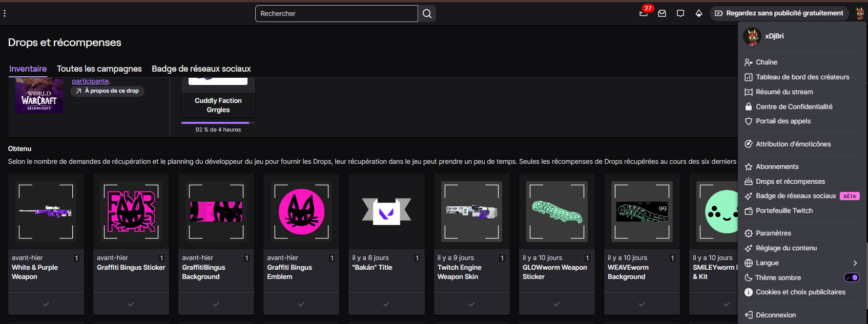Follow the participante link
Screen dimensions: 868x324
click(x=90, y=81)
